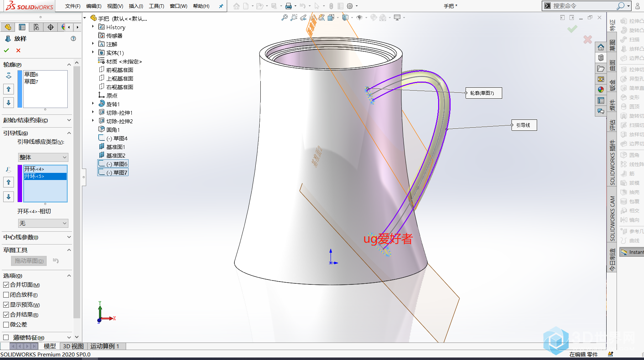Open SOLIDWORKS Resources home icon in task pane
The image size is (644, 360).
601,47
